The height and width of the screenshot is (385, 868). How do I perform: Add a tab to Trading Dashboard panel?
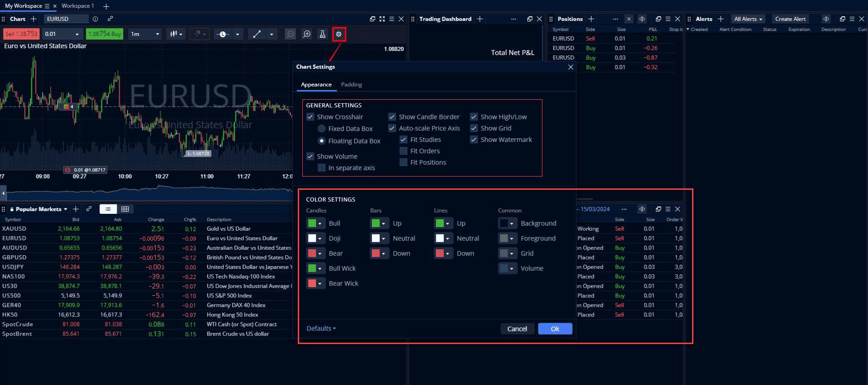pyautogui.click(x=480, y=19)
